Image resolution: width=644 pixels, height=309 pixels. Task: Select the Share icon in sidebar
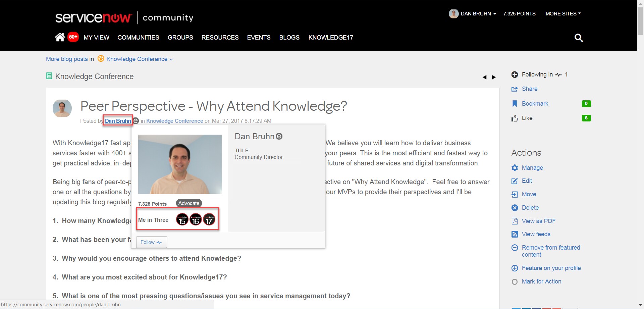pyautogui.click(x=515, y=89)
